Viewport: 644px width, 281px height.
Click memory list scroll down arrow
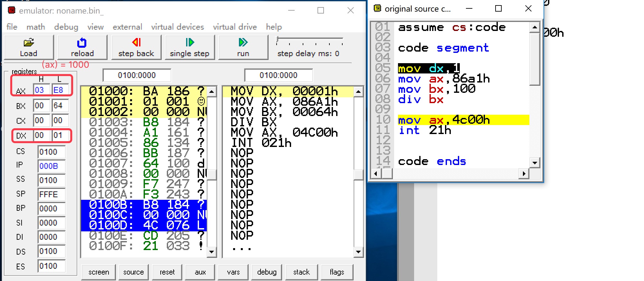click(x=212, y=252)
